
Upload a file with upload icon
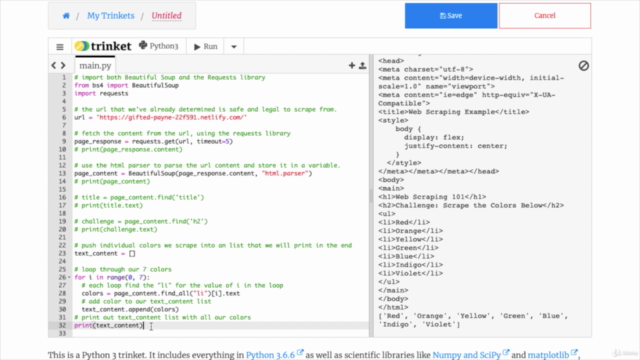point(362,65)
